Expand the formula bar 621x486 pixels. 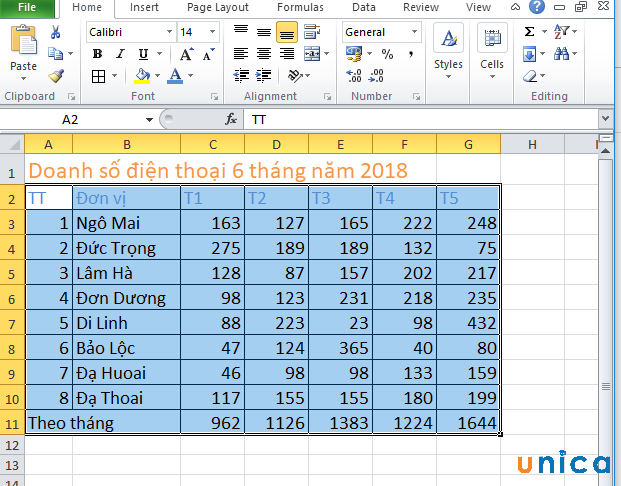605,118
